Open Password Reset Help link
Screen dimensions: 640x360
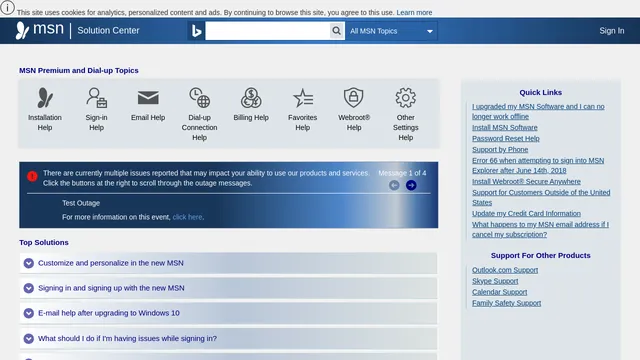pyautogui.click(x=506, y=139)
